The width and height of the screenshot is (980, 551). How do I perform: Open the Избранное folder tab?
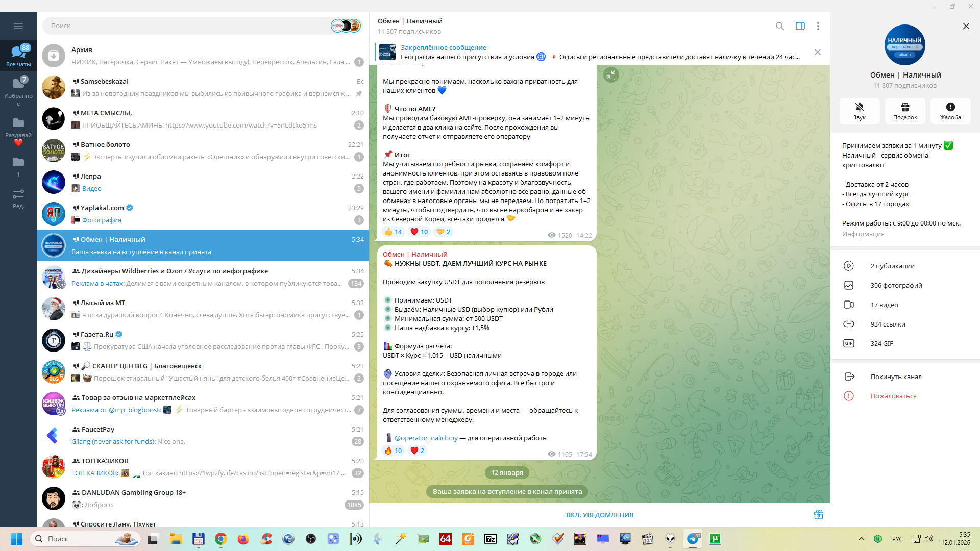tap(18, 89)
